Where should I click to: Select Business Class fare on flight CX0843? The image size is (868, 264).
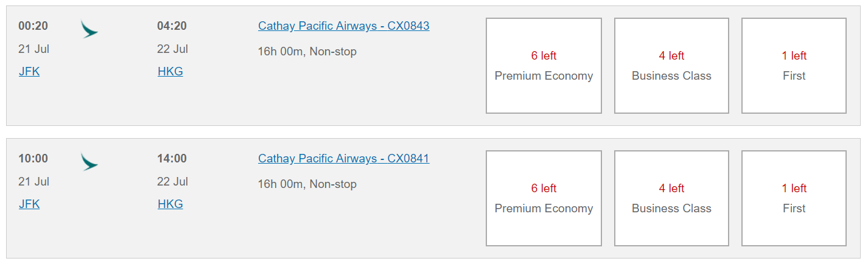[x=671, y=66]
